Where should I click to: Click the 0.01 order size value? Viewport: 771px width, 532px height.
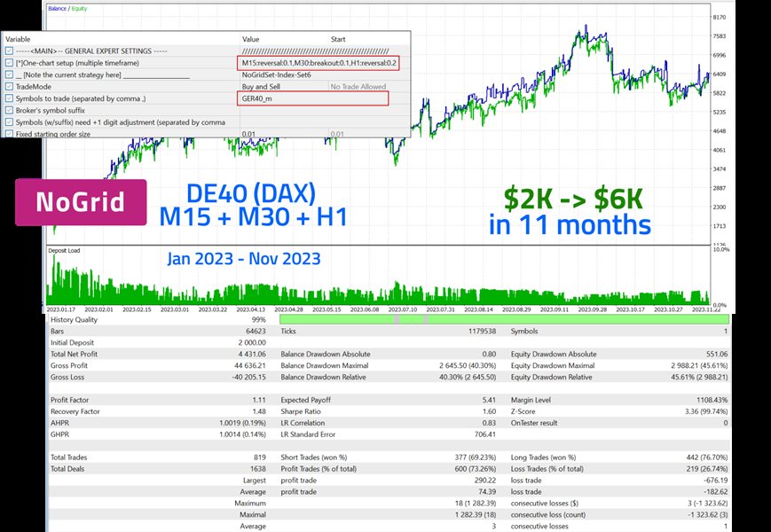coord(248,134)
